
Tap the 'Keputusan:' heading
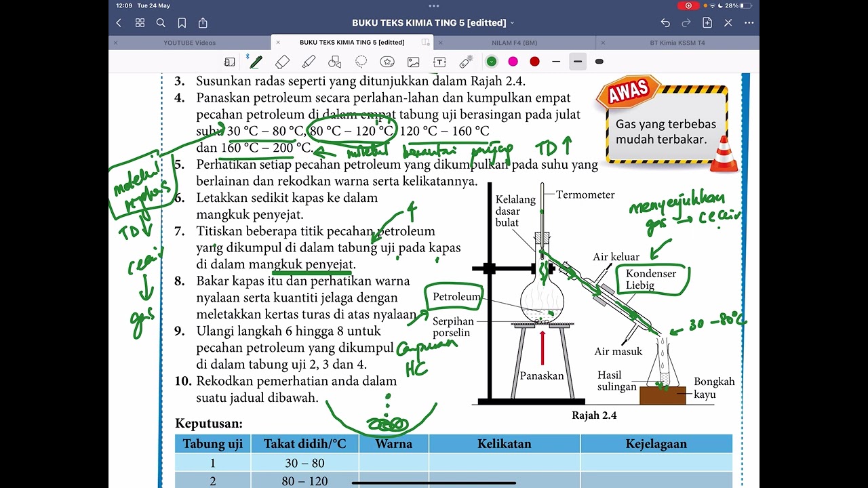click(x=209, y=424)
